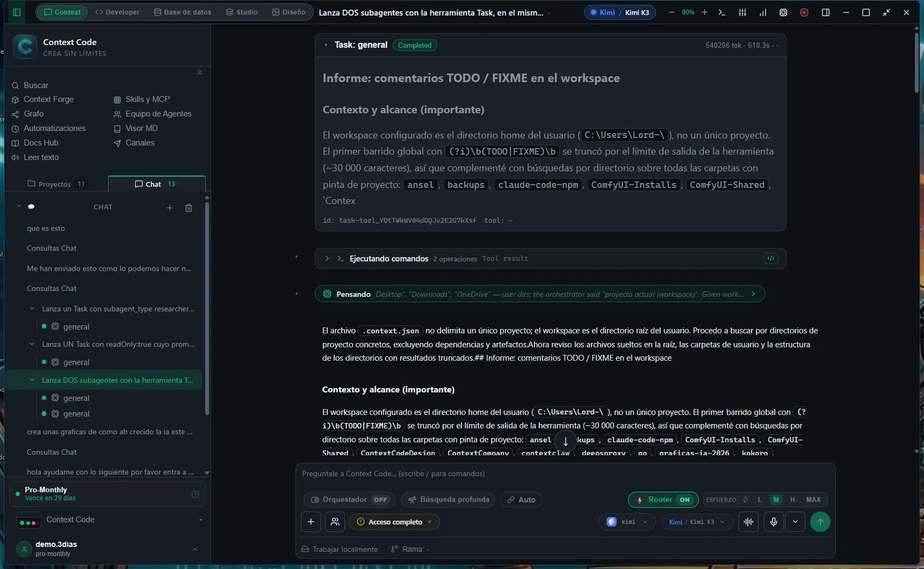
Task: Expand demo.3dias account menu
Action: (195, 549)
